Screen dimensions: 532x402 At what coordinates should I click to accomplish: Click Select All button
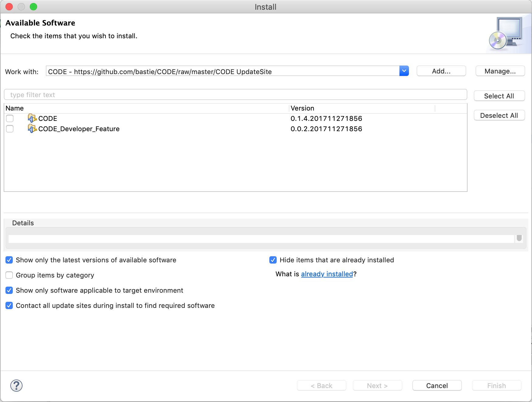click(499, 96)
